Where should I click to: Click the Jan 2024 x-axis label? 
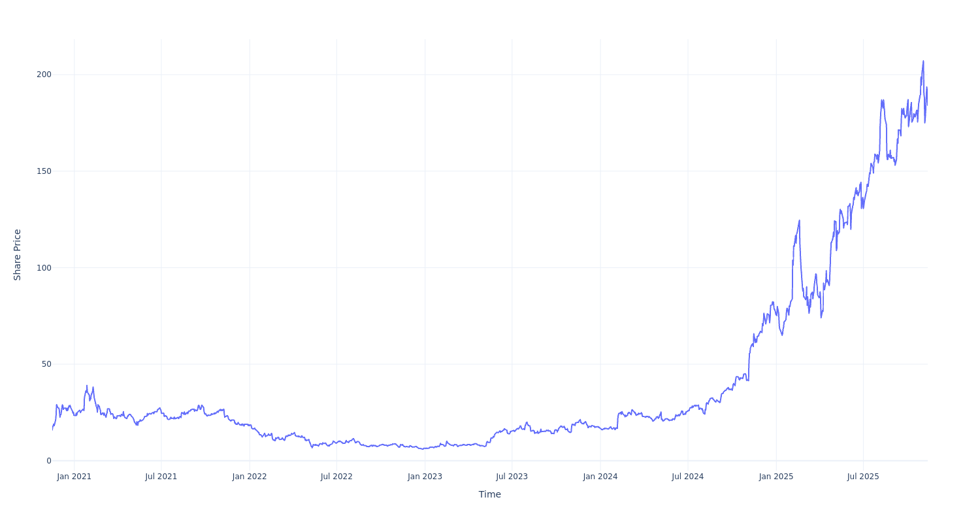point(600,477)
